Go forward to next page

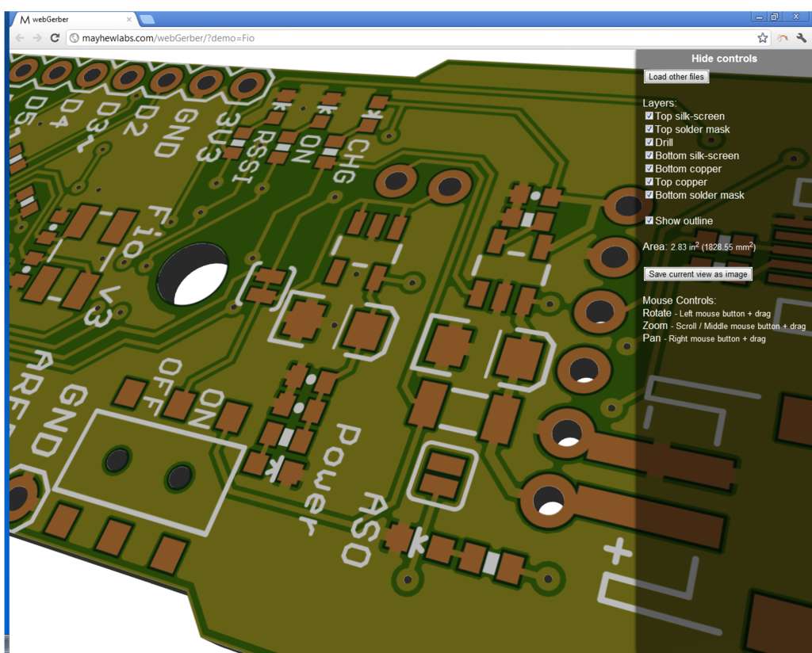[x=37, y=38]
